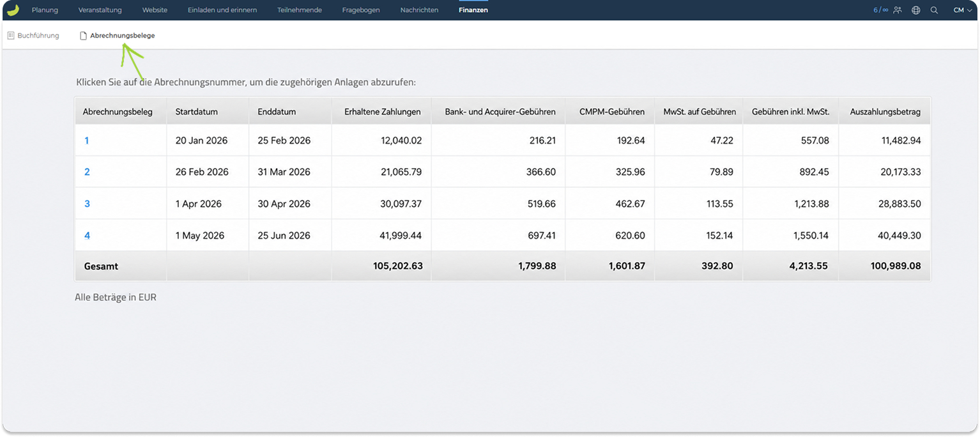This screenshot has width=980, height=437.
Task: Open the Website menu item
Action: coord(155,10)
